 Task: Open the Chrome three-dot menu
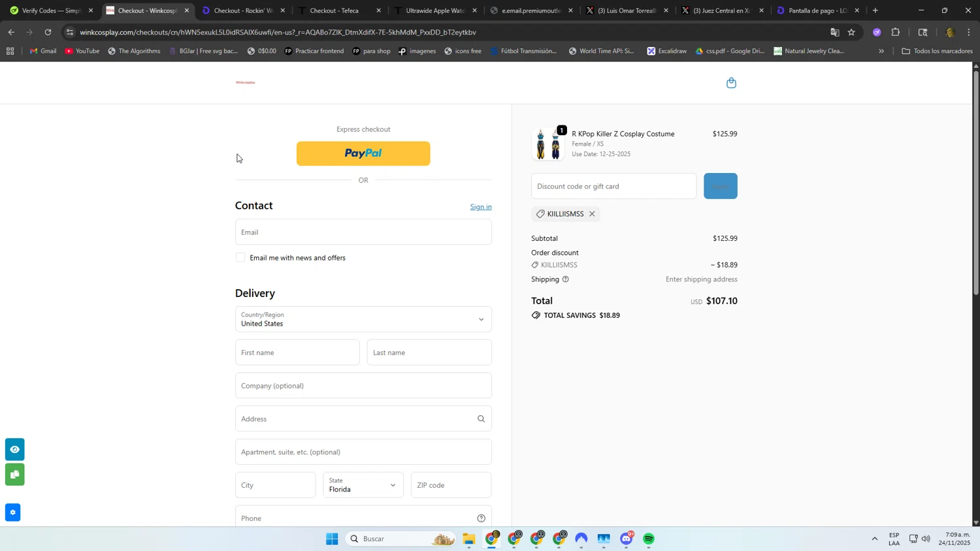click(x=969, y=32)
